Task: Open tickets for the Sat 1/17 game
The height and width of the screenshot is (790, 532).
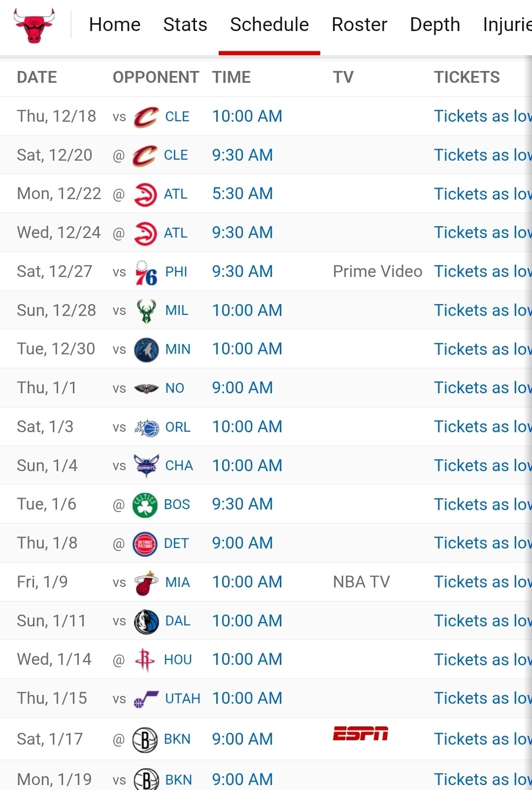Action: point(482,739)
